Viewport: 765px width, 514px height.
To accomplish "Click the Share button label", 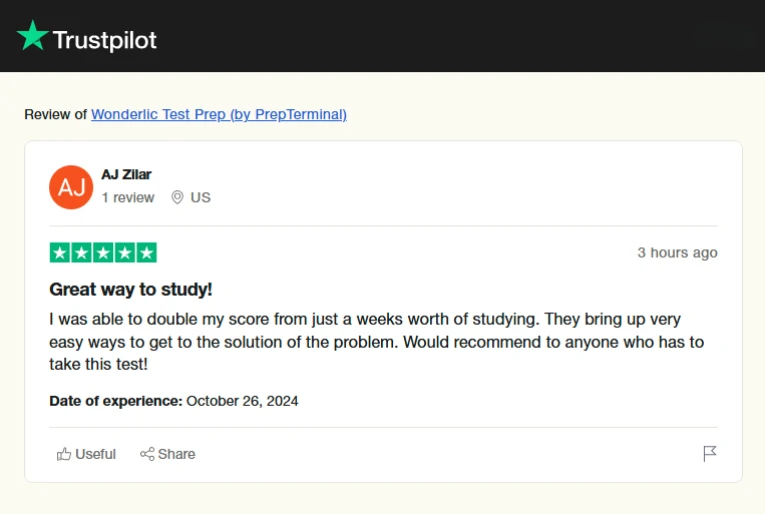I will (x=177, y=454).
